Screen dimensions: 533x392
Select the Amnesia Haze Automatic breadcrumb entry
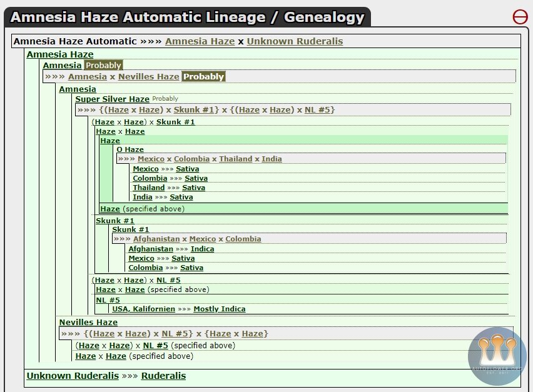click(74, 41)
